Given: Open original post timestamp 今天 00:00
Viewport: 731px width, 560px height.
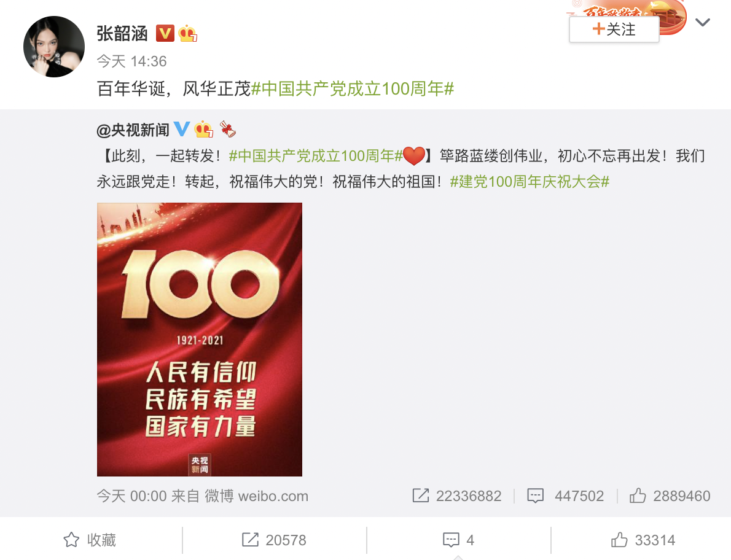Looking at the screenshot, I should tap(132, 496).
